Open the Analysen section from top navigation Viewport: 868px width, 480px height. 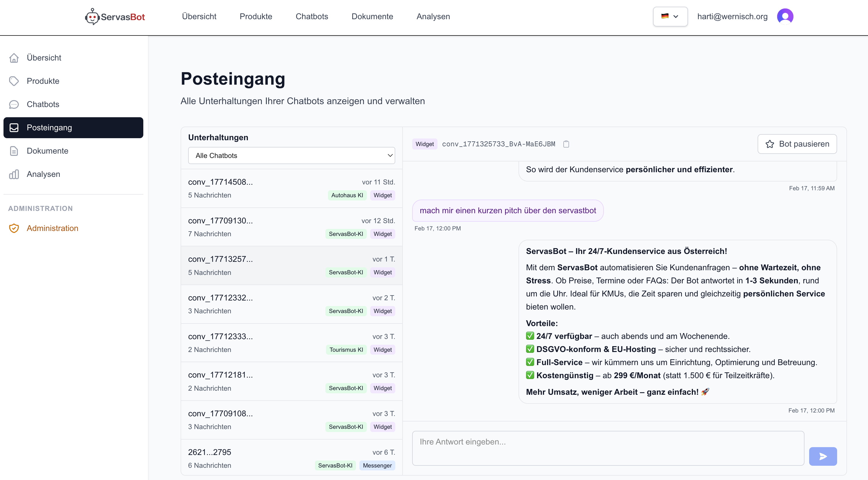tap(433, 16)
